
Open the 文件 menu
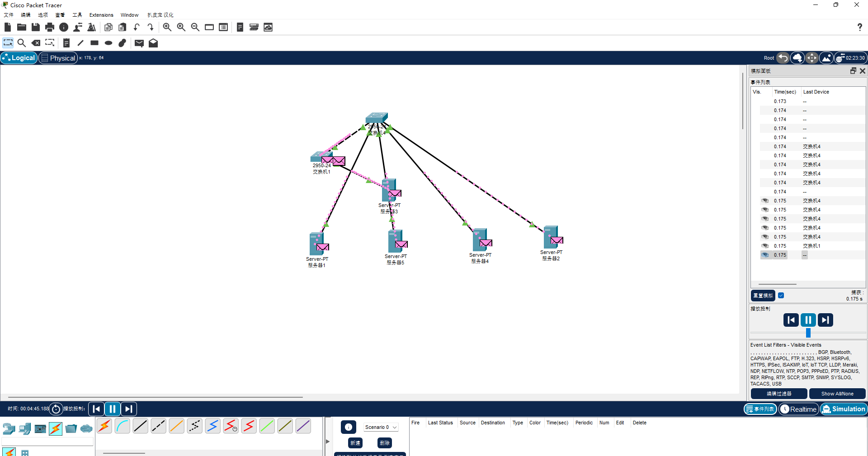click(x=9, y=15)
